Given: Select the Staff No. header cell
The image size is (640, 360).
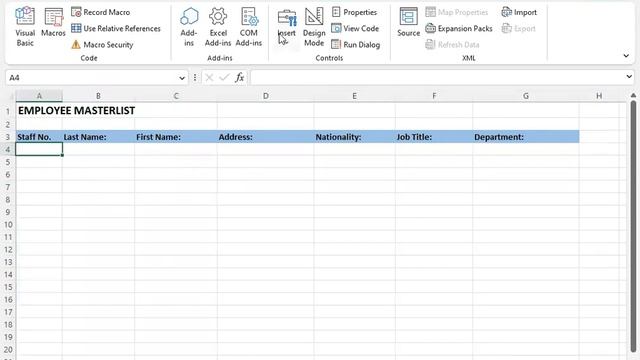Looking at the screenshot, I should pyautogui.click(x=39, y=137).
